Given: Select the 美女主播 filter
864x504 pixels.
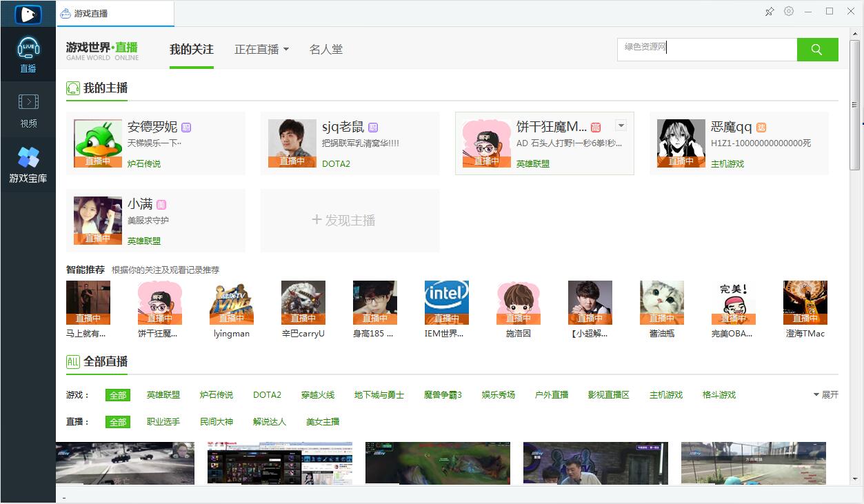Looking at the screenshot, I should click(321, 421).
